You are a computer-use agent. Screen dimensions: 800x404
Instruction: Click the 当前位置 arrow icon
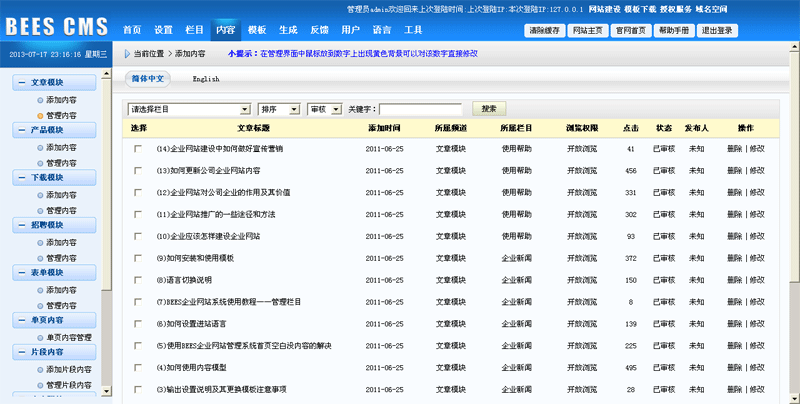(128, 54)
